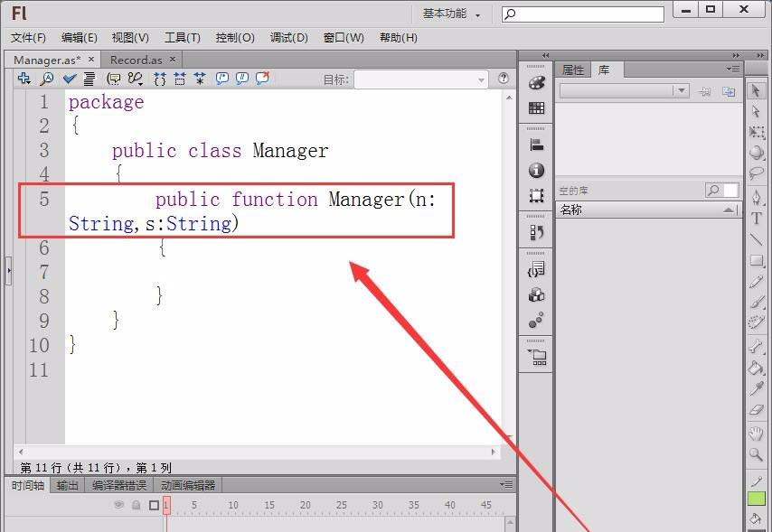
Task: Select the Free Transform tool
Action: pos(757,132)
